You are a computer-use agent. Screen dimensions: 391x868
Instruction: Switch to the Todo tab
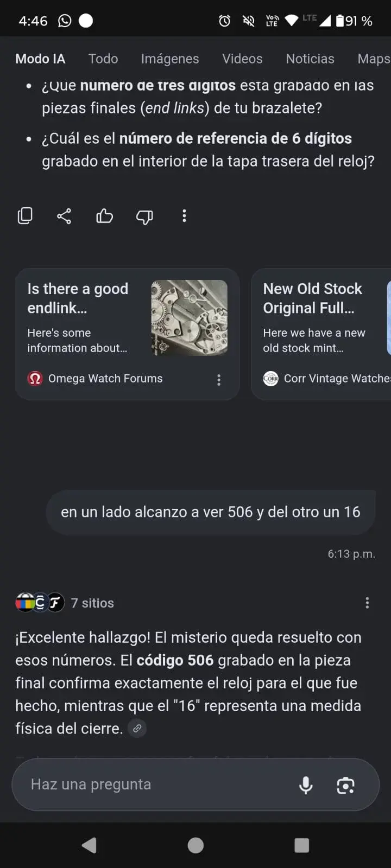click(x=103, y=59)
